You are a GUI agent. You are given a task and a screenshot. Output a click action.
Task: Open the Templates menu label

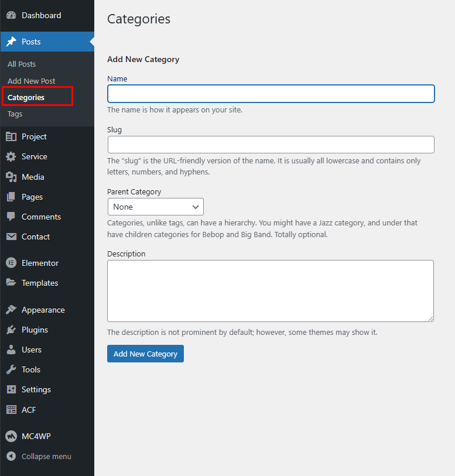[x=40, y=283]
